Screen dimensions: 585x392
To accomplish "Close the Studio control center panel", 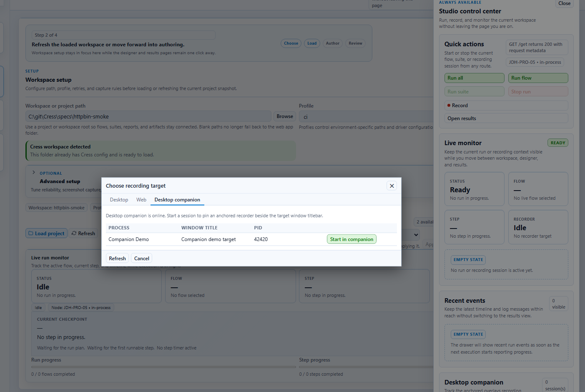I will 564,3.
